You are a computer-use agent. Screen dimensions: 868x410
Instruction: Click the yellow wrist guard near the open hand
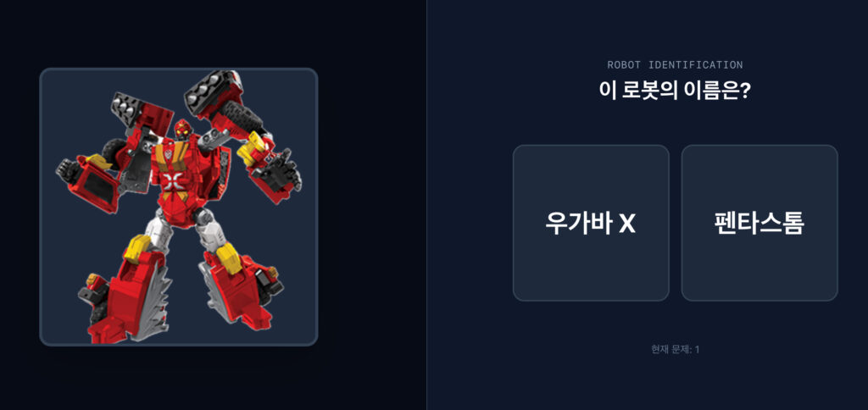(253, 148)
